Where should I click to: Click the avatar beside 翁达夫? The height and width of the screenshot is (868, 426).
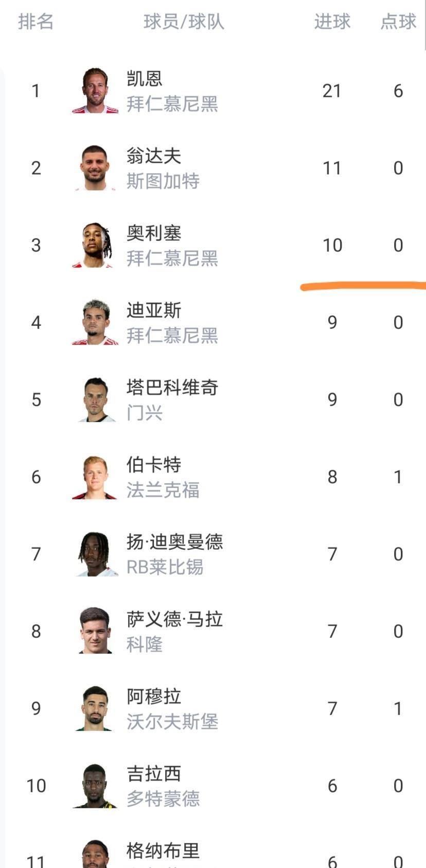click(x=95, y=168)
